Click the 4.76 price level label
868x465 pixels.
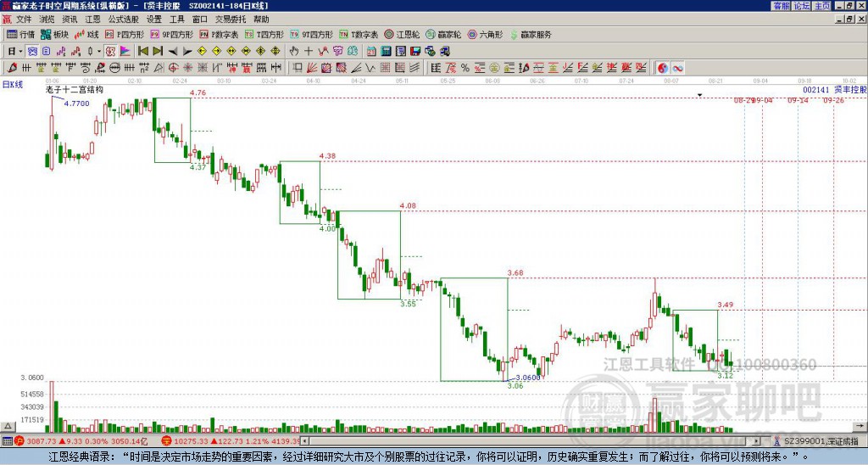(198, 92)
